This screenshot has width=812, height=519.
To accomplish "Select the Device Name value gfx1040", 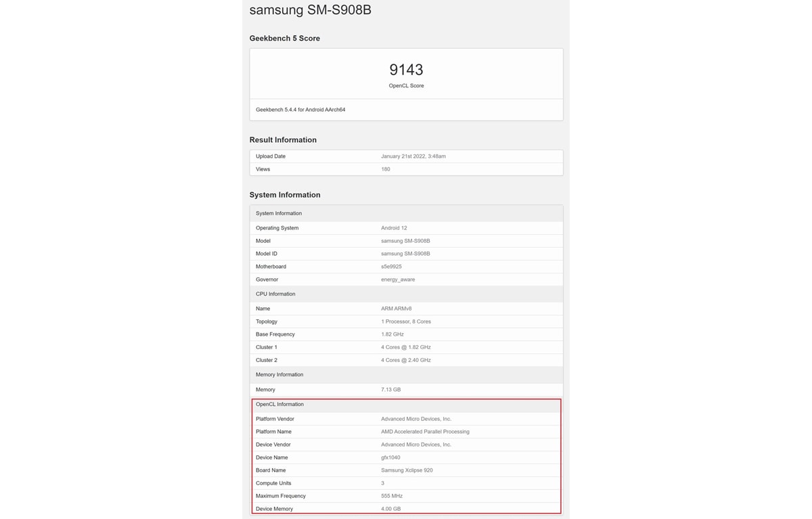I will pyautogui.click(x=390, y=457).
